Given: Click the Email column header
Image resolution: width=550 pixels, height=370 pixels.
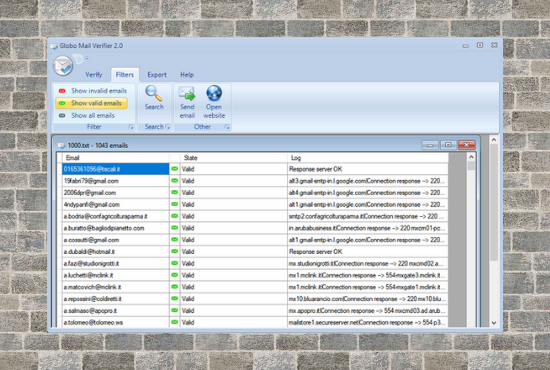Looking at the screenshot, I should pos(116,158).
